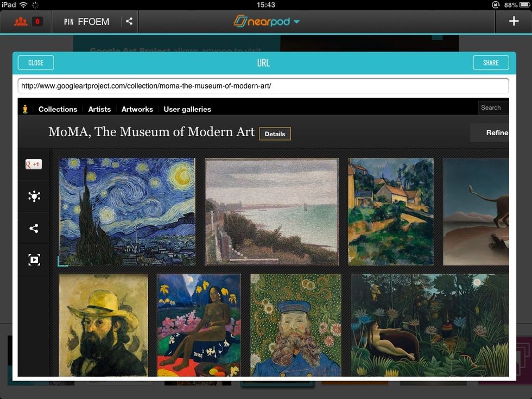The width and height of the screenshot is (532, 399).
Task: Tap the share icon beside the PIN
Action: [x=129, y=21]
